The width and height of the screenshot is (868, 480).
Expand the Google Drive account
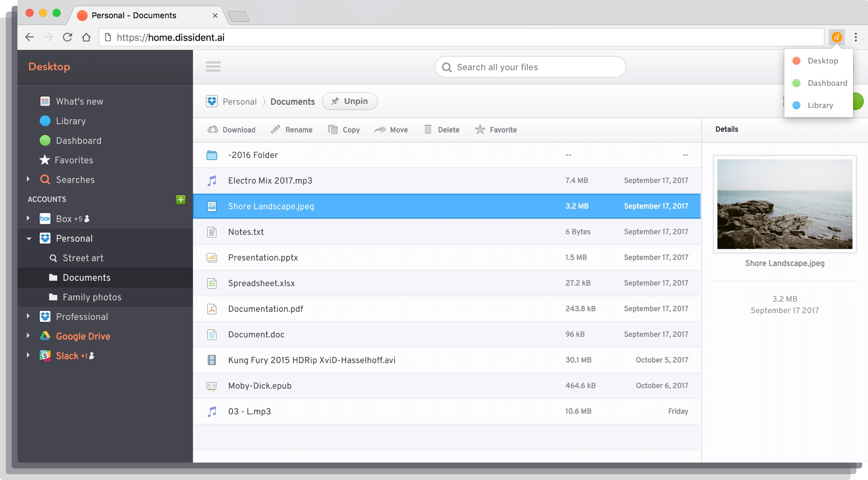(28, 336)
